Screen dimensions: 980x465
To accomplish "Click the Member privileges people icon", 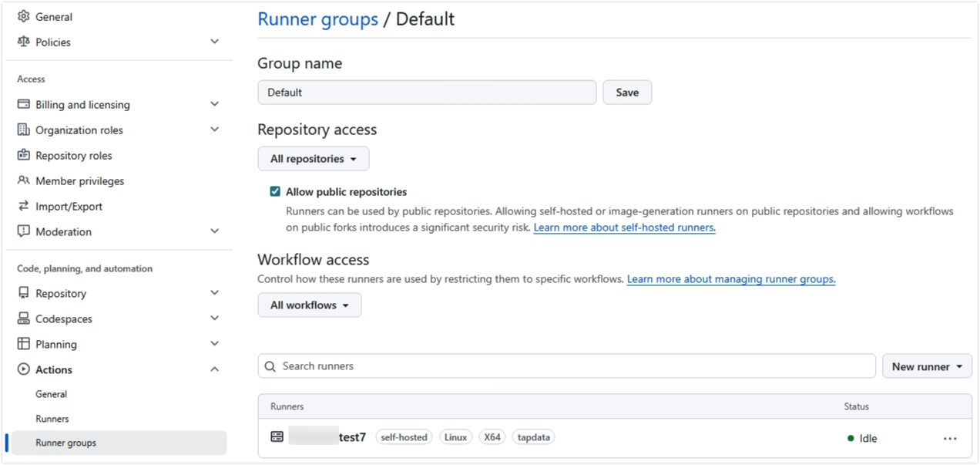I will coord(24,180).
